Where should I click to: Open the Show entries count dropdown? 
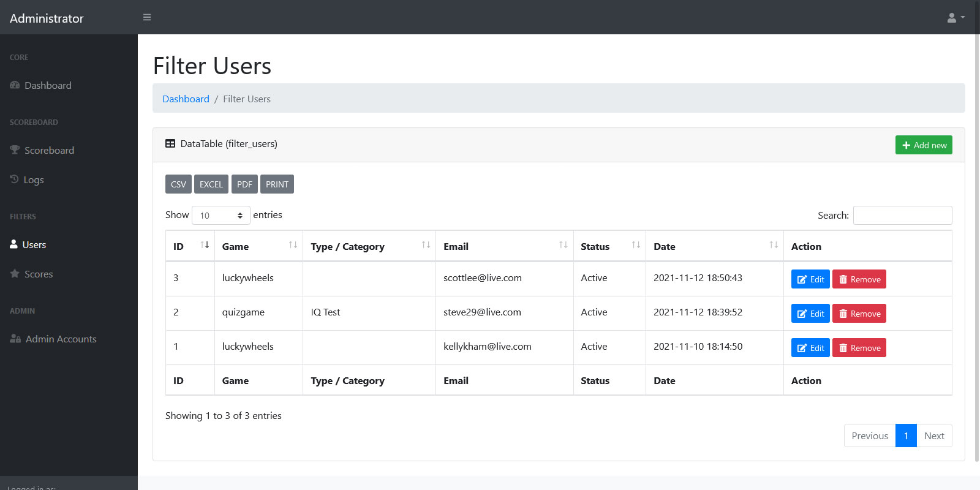221,216
